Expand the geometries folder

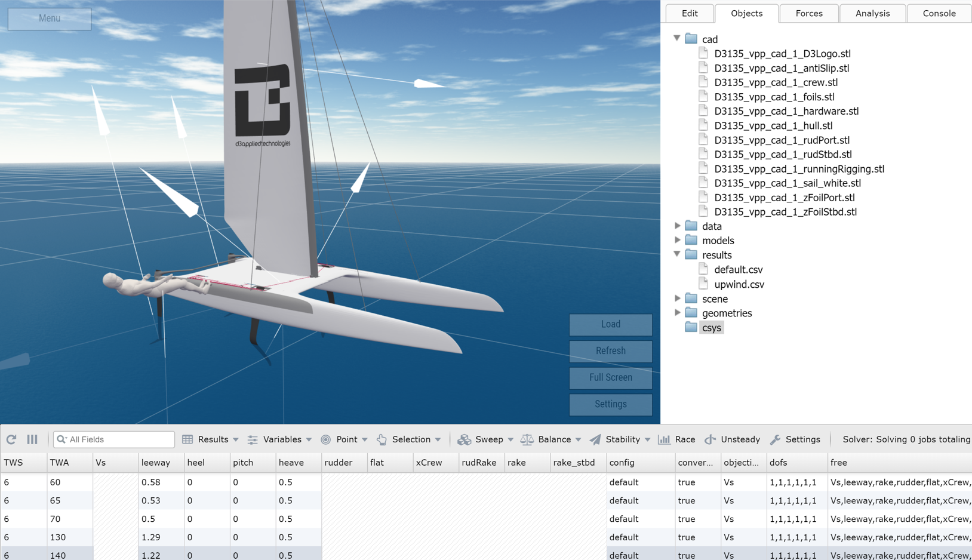[677, 312]
